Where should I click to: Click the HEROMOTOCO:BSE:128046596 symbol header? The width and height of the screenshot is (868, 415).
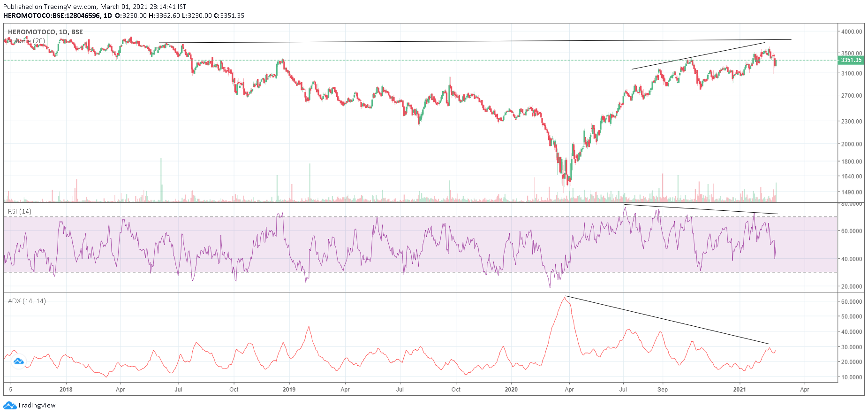[52, 15]
